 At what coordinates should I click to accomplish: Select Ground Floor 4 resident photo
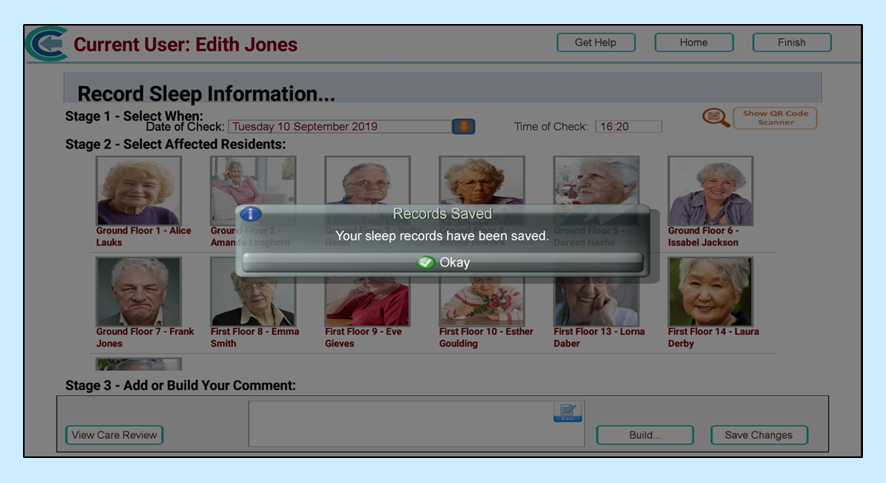pyautogui.click(x=481, y=181)
